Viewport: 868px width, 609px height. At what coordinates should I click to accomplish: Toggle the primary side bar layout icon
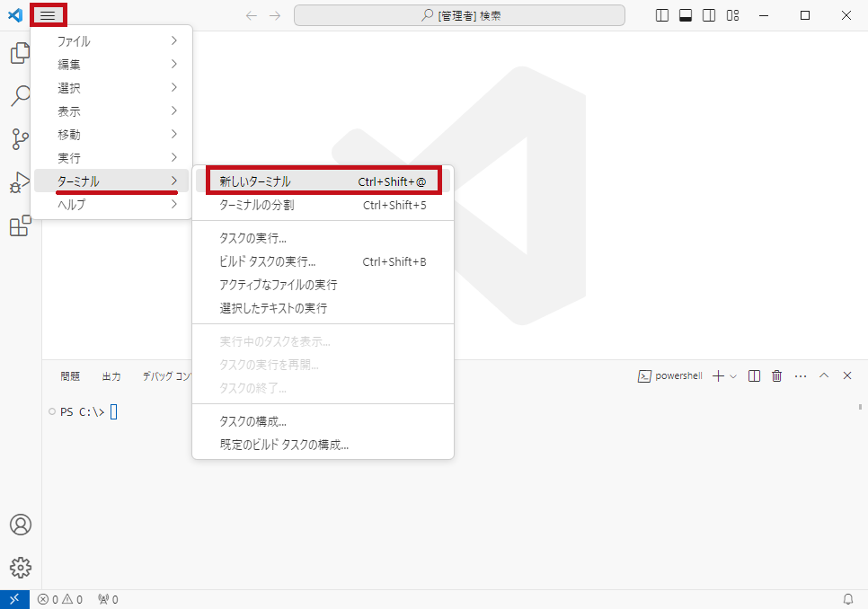(x=662, y=15)
